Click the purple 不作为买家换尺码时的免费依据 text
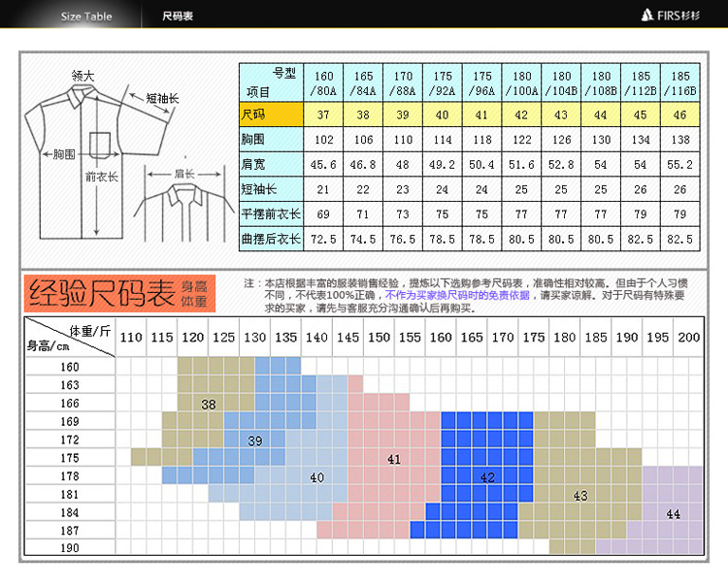 [457, 295]
